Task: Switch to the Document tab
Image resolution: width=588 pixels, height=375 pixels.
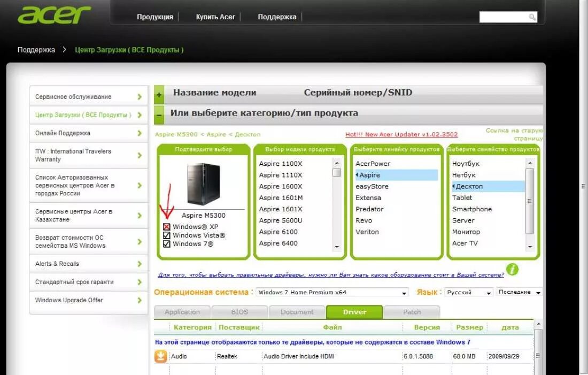Action: coord(297,312)
